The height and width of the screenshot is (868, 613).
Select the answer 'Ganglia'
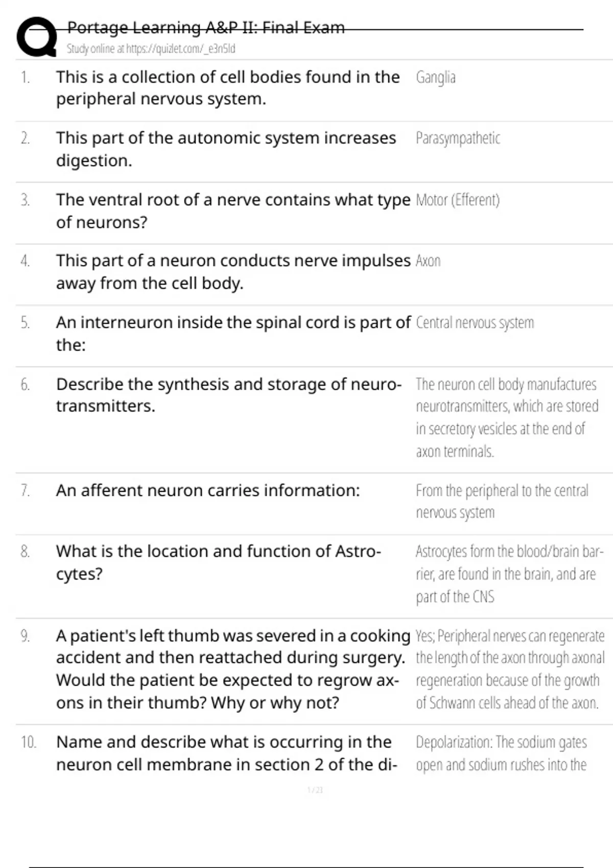(x=435, y=78)
